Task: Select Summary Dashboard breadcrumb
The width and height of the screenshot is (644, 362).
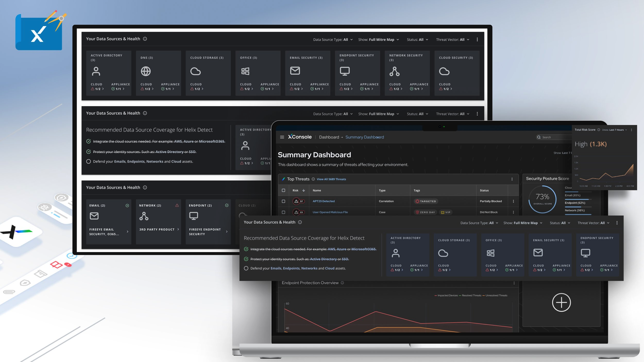Action: point(364,137)
